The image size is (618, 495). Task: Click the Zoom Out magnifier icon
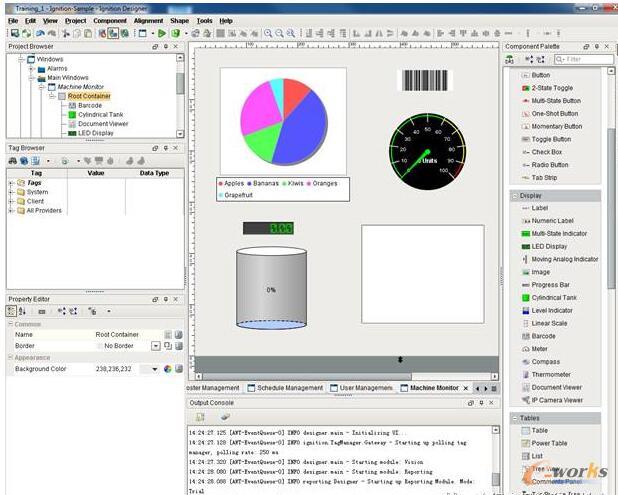pyautogui.click(x=279, y=33)
